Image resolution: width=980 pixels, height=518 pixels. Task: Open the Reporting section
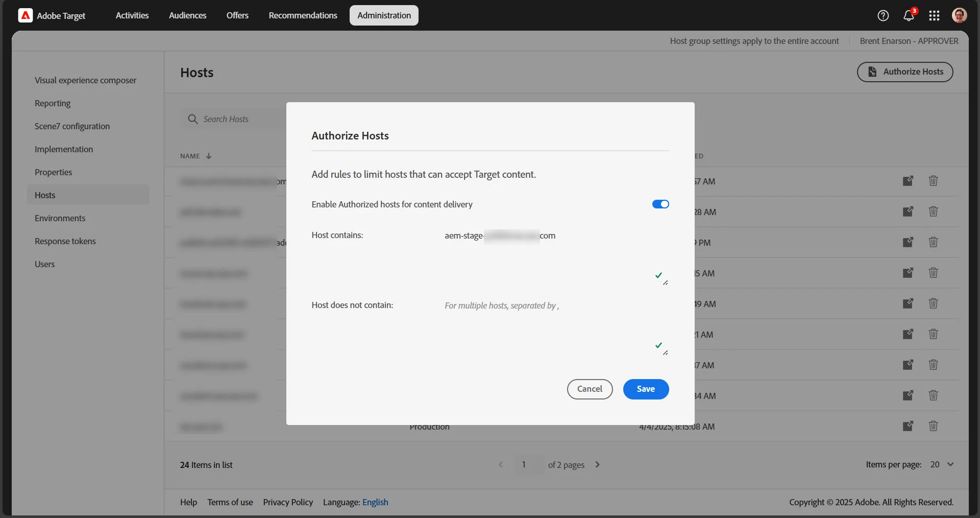pos(53,103)
